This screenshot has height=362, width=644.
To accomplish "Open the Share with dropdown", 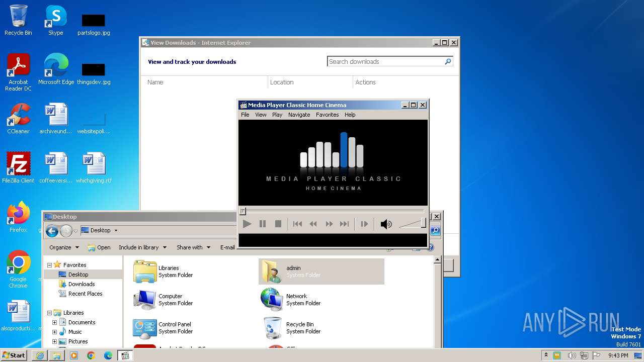I will coord(193,247).
